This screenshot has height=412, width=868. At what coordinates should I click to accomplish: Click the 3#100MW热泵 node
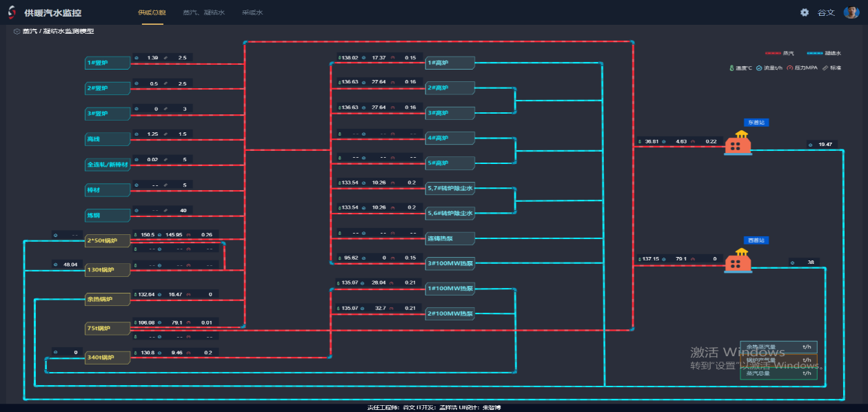(450, 262)
